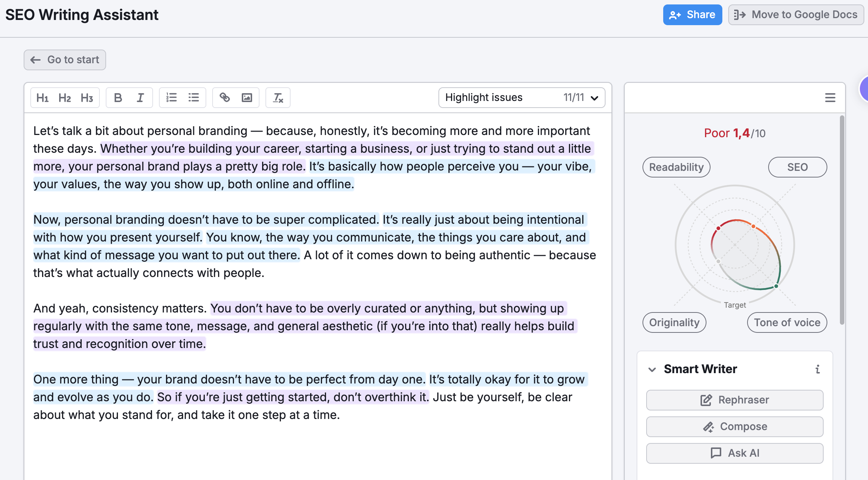Image resolution: width=868 pixels, height=480 pixels.
Task: Apply Heading 3 formatting
Action: click(x=87, y=98)
